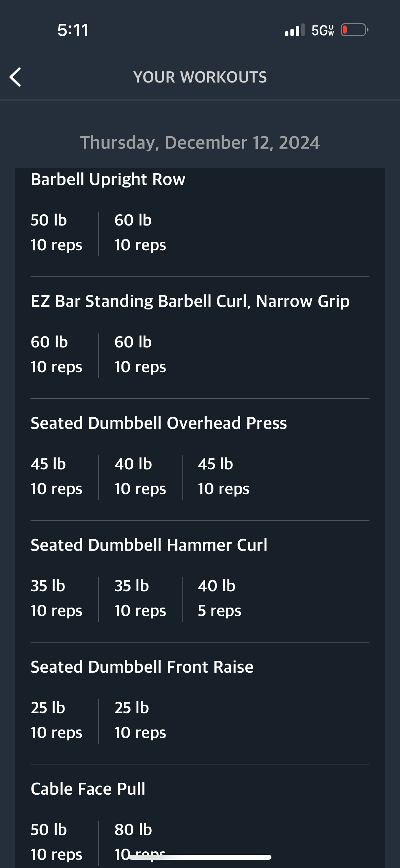This screenshot has height=868, width=400.
Task: Tap the back arrow icon
Action: (15, 77)
